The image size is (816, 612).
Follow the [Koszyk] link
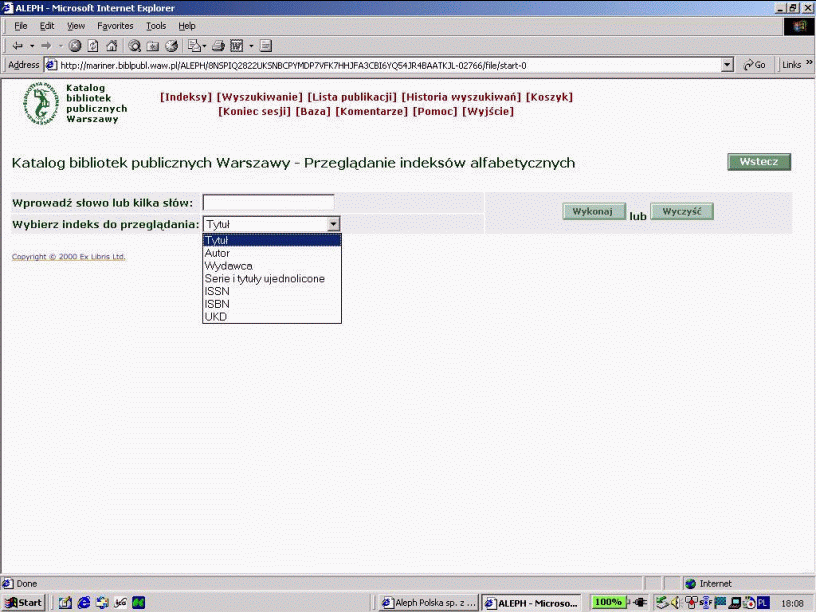pos(549,97)
